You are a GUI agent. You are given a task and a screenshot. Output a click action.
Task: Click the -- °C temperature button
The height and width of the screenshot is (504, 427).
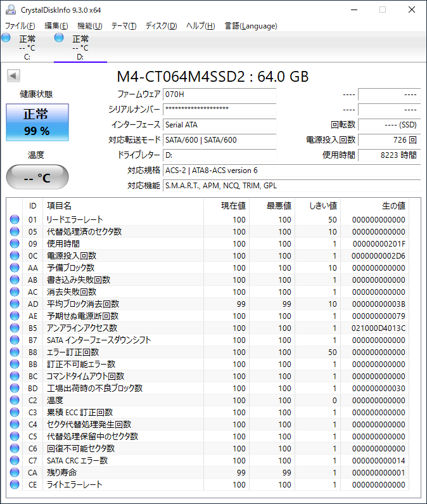36,178
